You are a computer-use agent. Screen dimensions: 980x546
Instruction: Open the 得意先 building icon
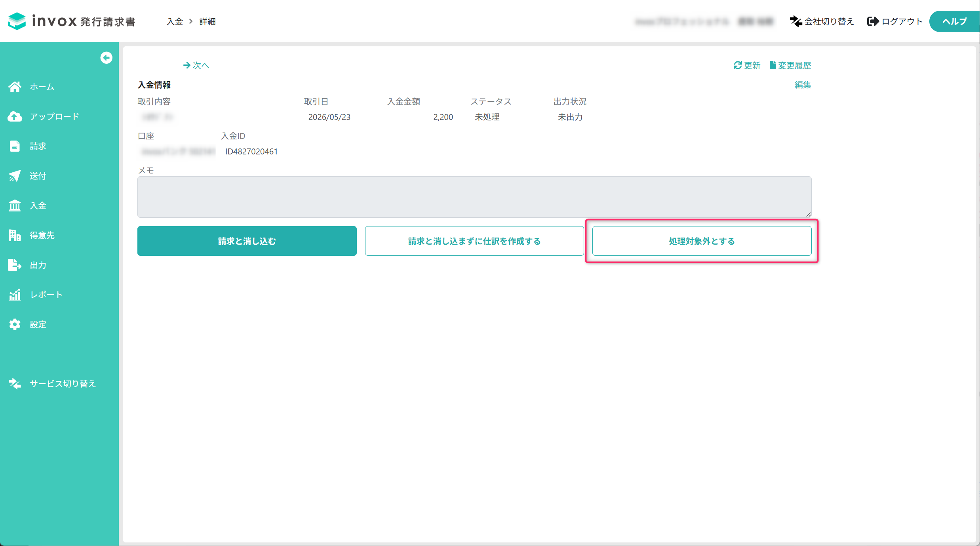coord(15,235)
